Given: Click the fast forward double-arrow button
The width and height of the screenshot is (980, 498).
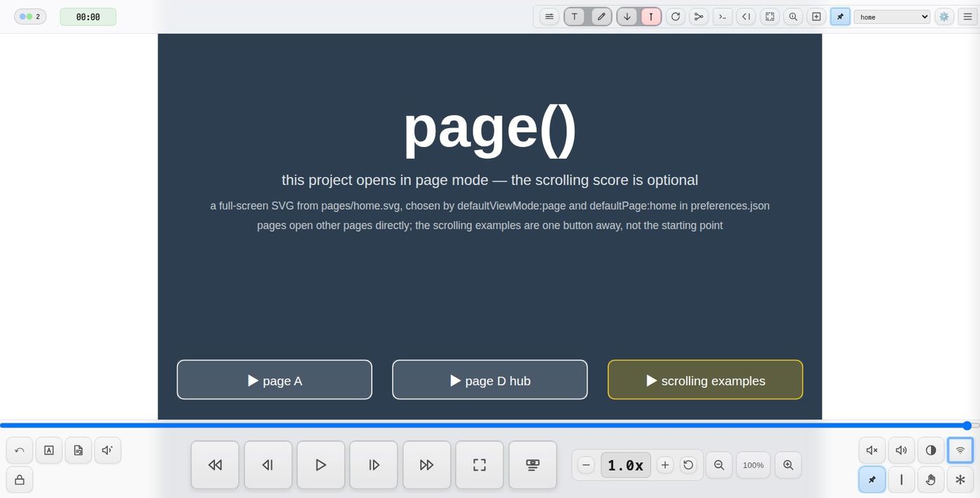Looking at the screenshot, I should [x=426, y=464].
